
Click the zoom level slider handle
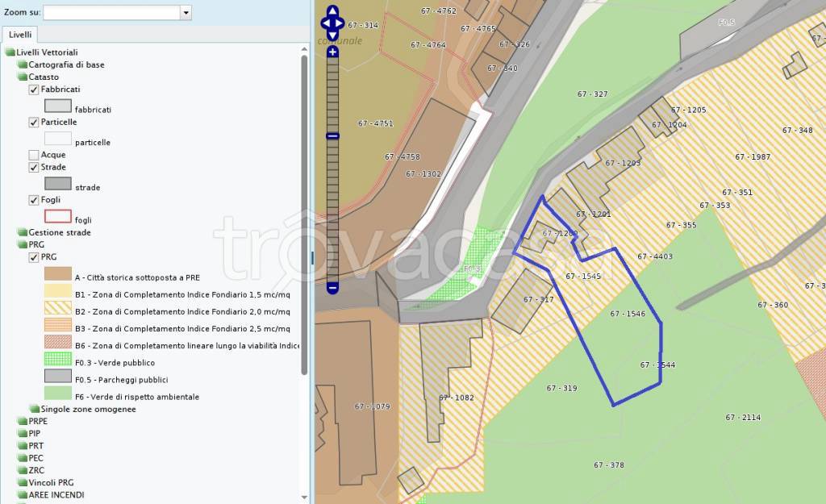coord(332,136)
